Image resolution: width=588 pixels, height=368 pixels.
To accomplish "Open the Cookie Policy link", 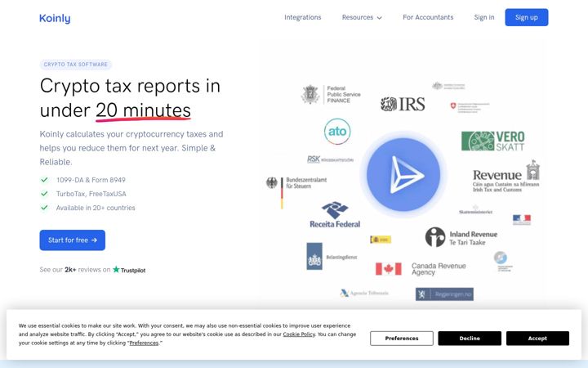I will pos(299,334).
